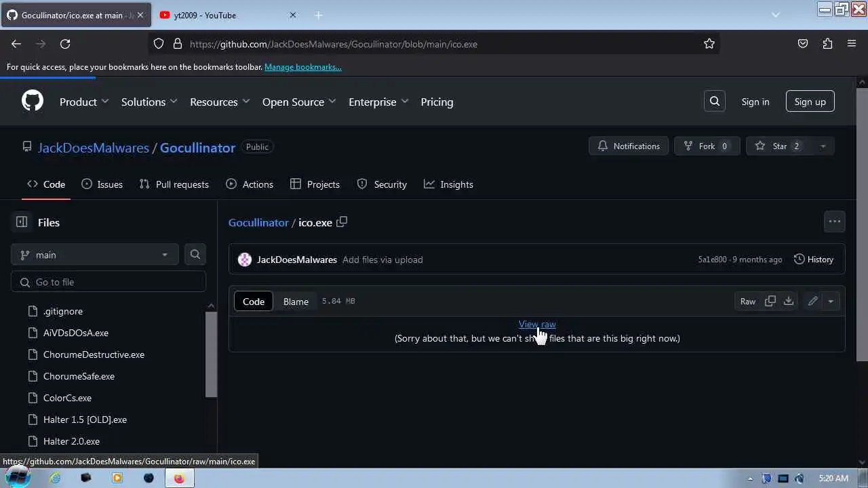Image resolution: width=868 pixels, height=488 pixels.
Task: Collapse the Files side panel icon
Action: tap(22, 222)
